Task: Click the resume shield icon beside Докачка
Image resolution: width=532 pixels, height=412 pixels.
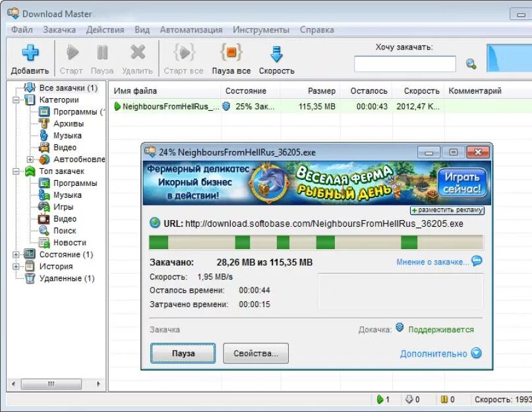Action: point(400,328)
